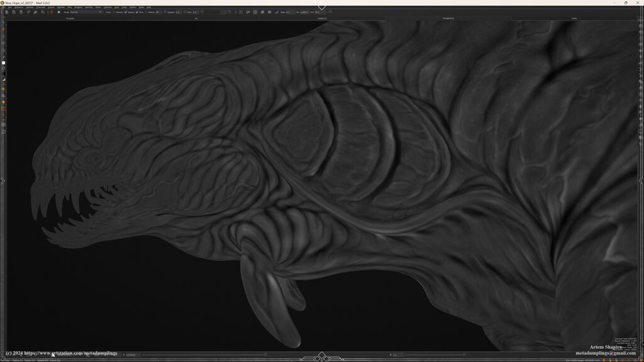Select the white foreground color swatch

coord(3,63)
